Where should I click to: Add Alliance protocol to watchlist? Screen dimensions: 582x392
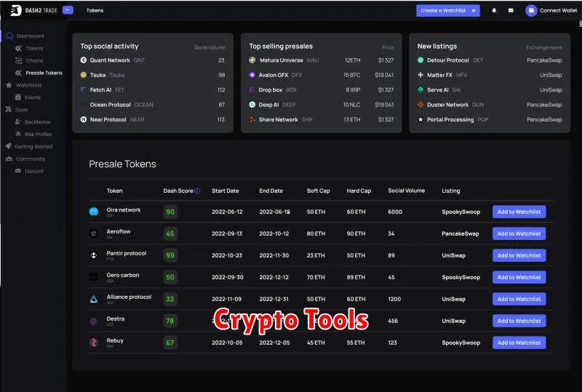pos(519,299)
